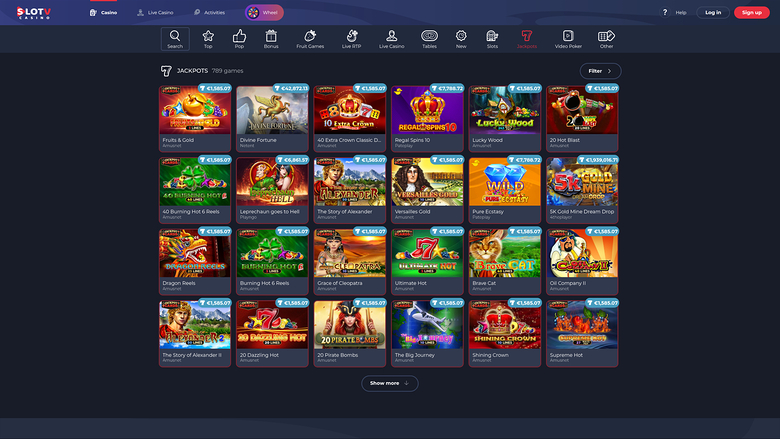Viewport: 780px width, 439px height.
Task: Select the Other category icon
Action: point(606,39)
